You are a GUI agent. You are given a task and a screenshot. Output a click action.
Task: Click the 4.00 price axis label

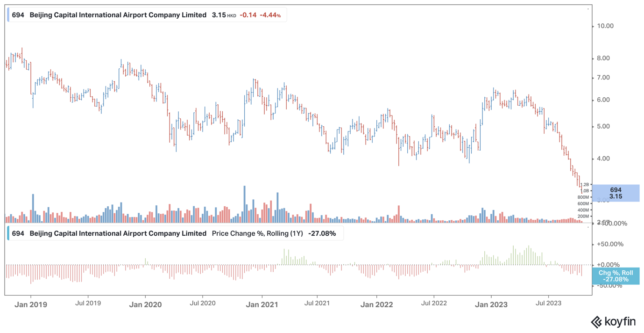tap(603, 159)
